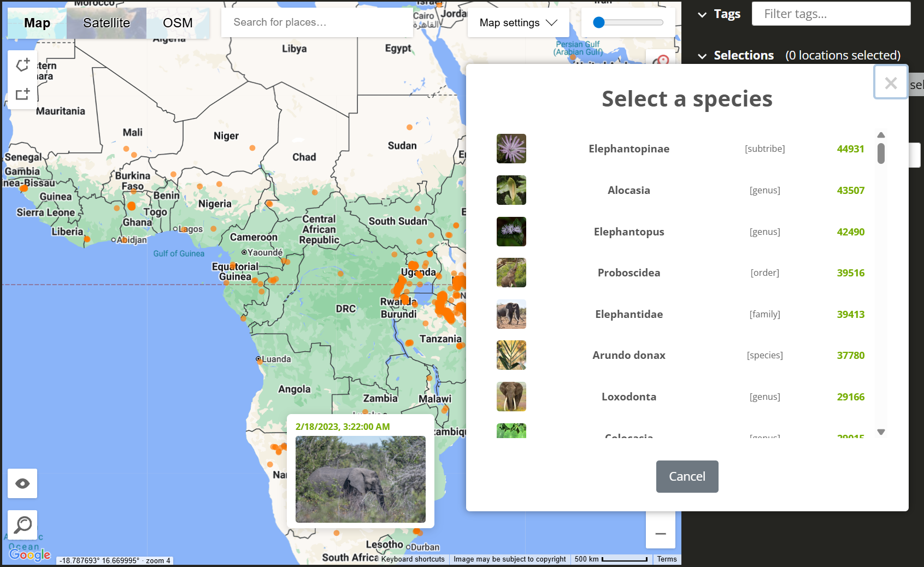Click the species list scrollbar thumb
The height and width of the screenshot is (567, 924).
pyautogui.click(x=881, y=153)
